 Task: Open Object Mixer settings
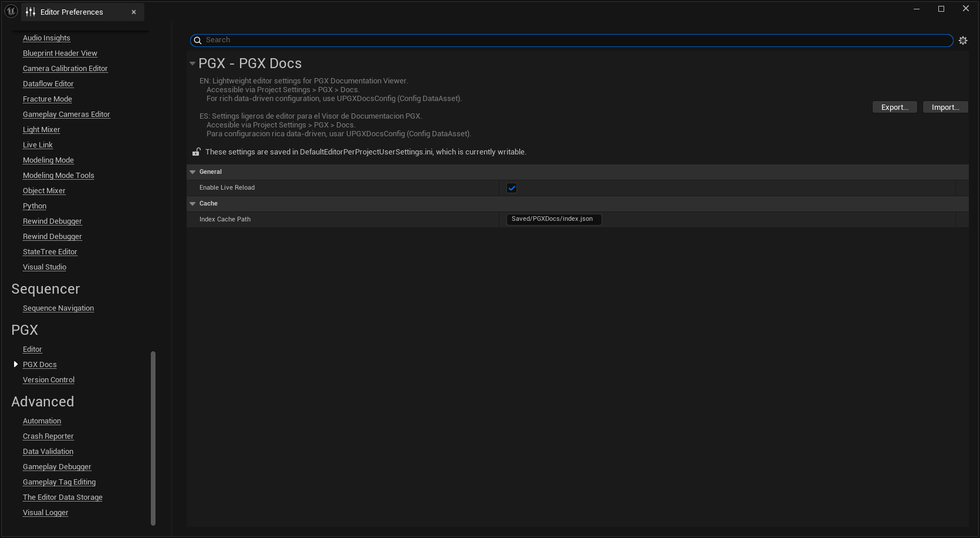click(x=44, y=191)
